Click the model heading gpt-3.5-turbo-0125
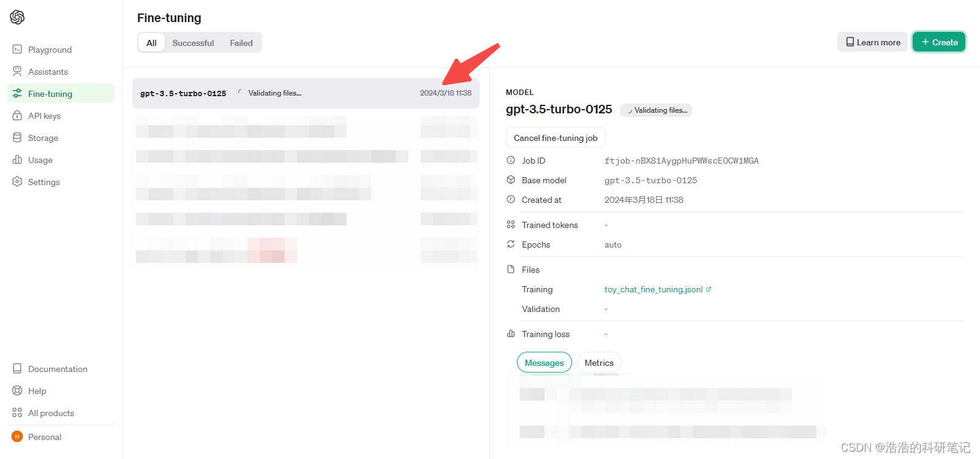 pyautogui.click(x=559, y=109)
